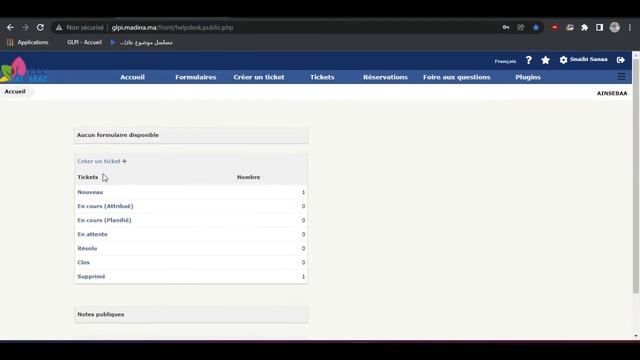Open En attente tickets

[93, 234]
